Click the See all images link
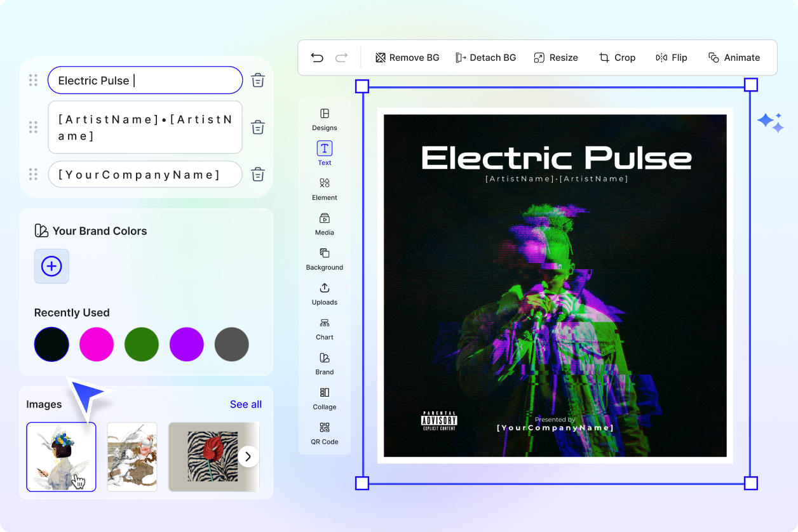 [x=246, y=404]
